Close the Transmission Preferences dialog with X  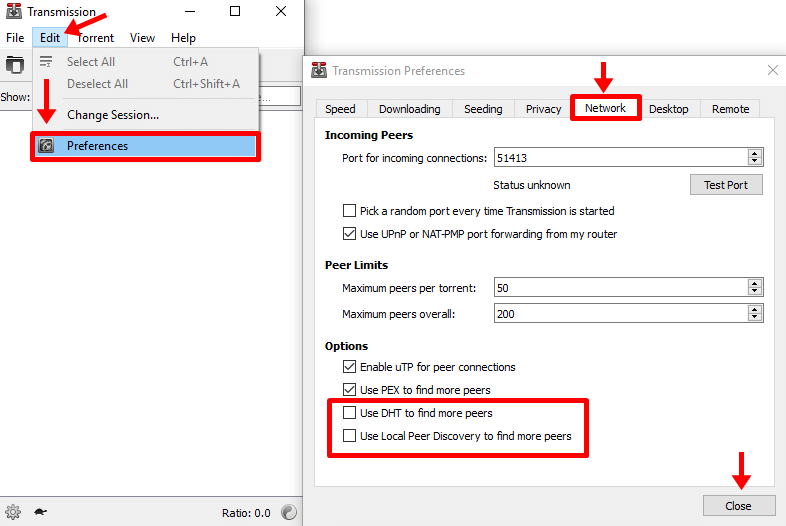click(772, 70)
